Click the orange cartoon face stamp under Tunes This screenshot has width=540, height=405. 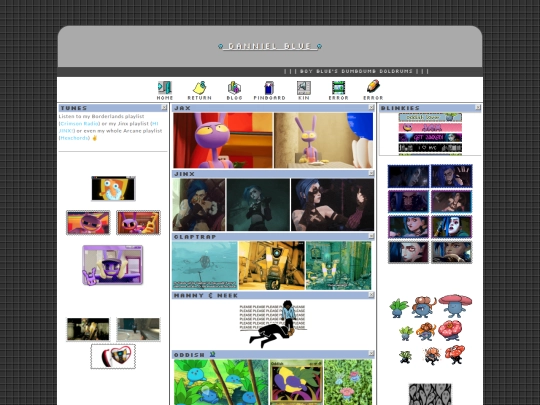click(113, 188)
